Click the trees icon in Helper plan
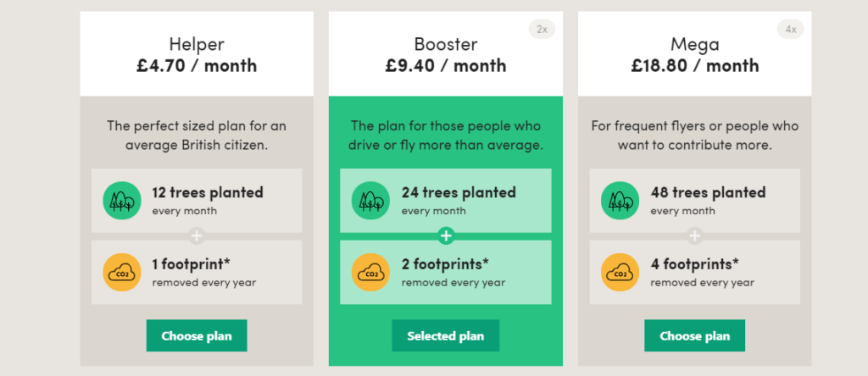The height and width of the screenshot is (376, 868). (122, 201)
